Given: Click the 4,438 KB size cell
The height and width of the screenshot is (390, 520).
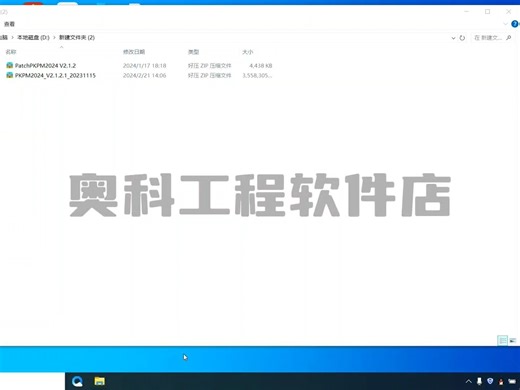Looking at the screenshot, I should 261,66.
